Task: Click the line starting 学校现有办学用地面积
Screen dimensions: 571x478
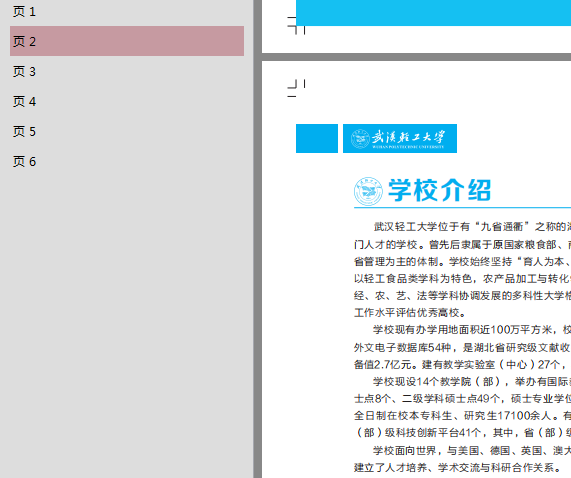Action: pos(472,330)
